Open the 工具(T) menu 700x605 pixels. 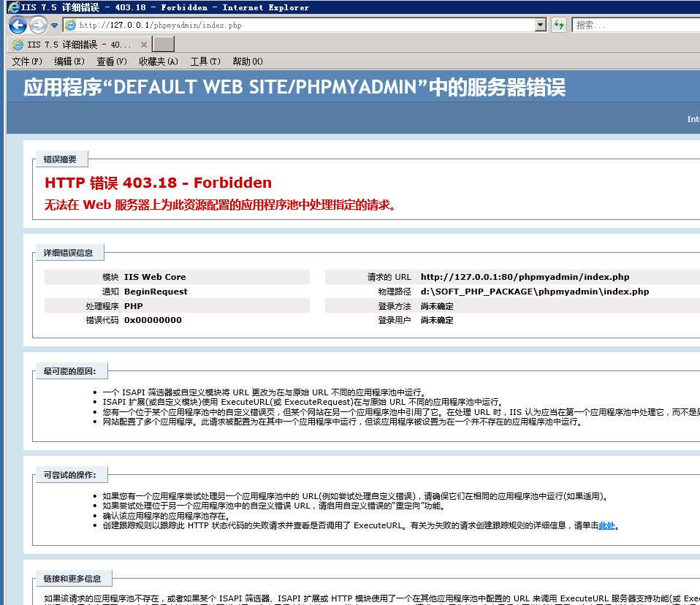(x=205, y=61)
